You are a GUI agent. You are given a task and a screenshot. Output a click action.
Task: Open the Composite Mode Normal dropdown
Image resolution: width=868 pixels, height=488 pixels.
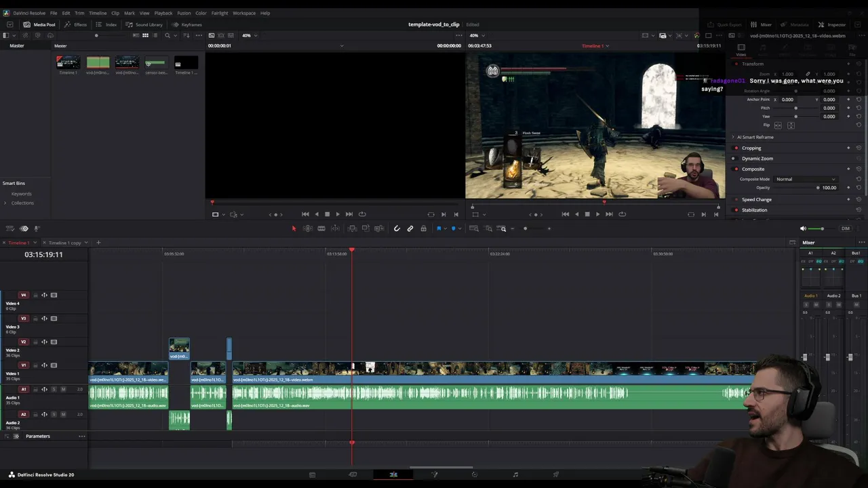click(806, 179)
